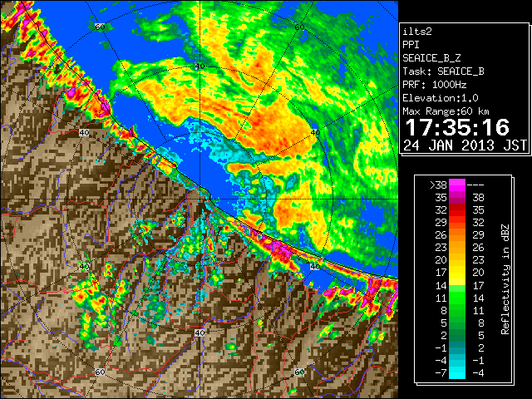The height and width of the screenshot is (399, 532).
Task: Click the '17:35:16' timestamp
Action: [x=457, y=127]
